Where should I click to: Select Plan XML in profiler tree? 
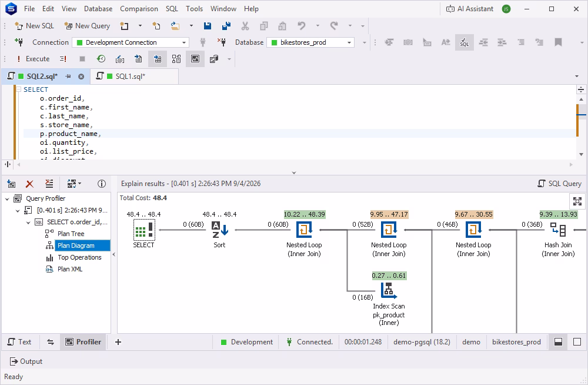tap(70, 269)
